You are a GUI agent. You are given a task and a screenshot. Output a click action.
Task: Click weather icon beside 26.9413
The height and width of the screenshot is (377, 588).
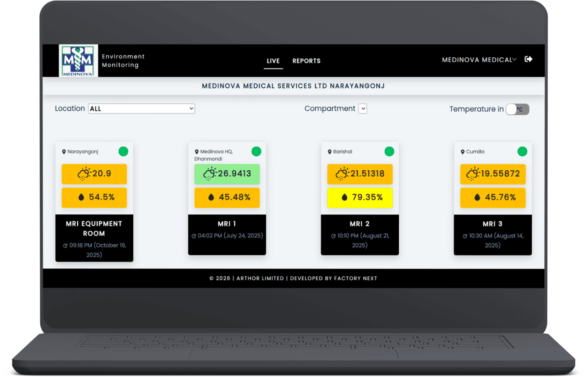coord(210,173)
